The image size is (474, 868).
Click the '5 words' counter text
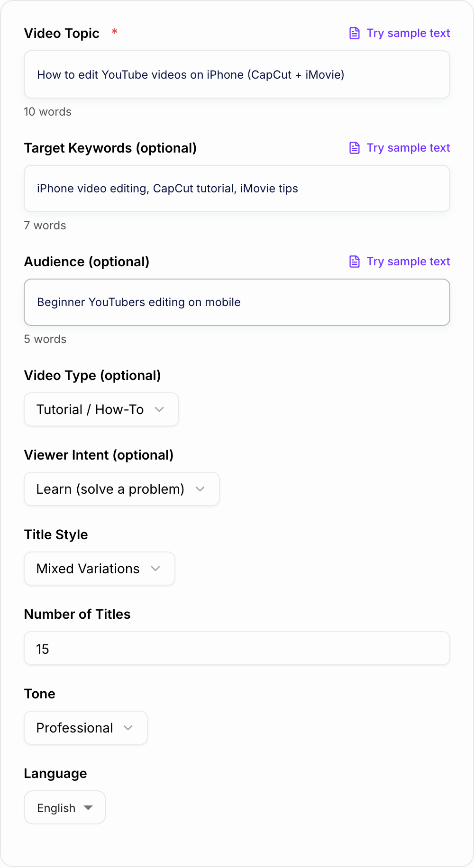click(x=45, y=339)
